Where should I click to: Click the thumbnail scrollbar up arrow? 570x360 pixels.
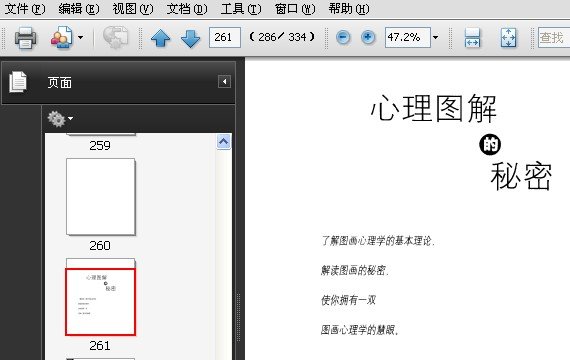(223, 141)
